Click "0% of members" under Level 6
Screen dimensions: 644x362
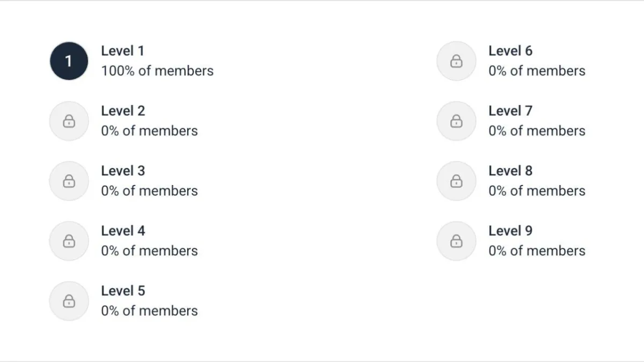click(x=537, y=71)
